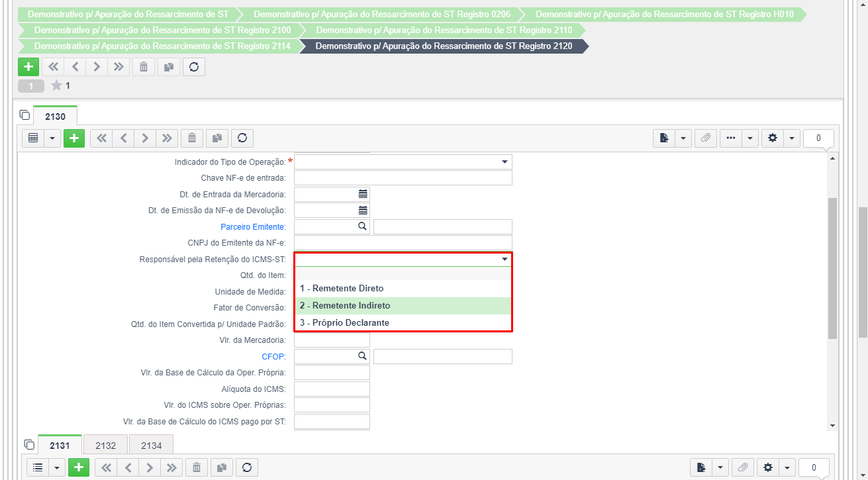Switch to tab 2130
868x480 pixels.
click(x=55, y=117)
